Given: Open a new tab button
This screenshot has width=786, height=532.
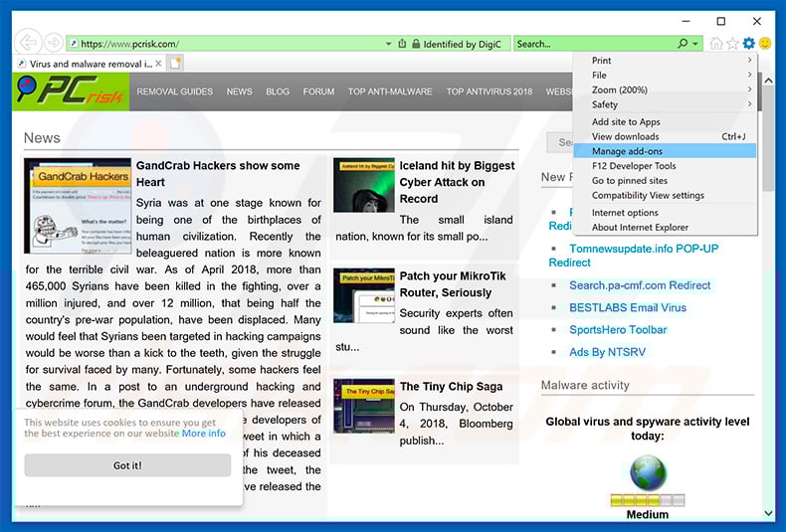Looking at the screenshot, I should click(175, 63).
